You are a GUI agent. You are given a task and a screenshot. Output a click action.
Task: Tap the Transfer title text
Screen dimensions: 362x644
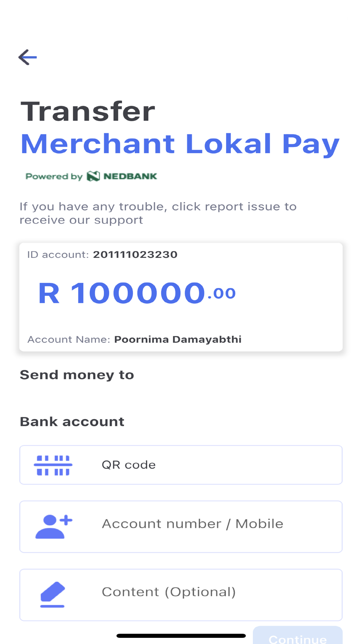tap(88, 111)
